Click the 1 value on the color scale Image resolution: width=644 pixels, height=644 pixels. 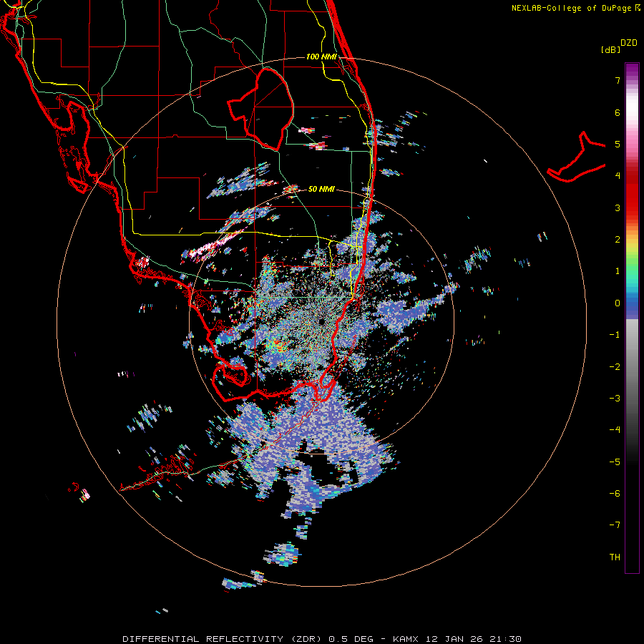[x=618, y=271]
